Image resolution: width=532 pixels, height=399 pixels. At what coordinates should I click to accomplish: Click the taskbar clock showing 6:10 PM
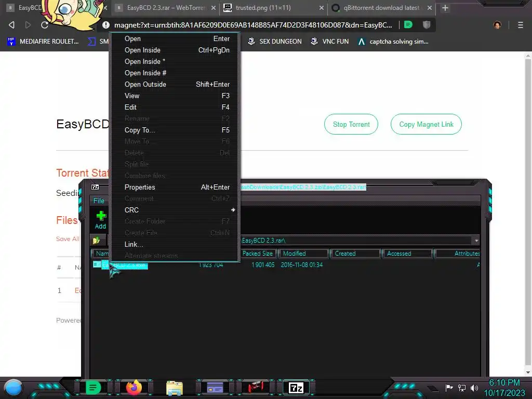coord(504,388)
